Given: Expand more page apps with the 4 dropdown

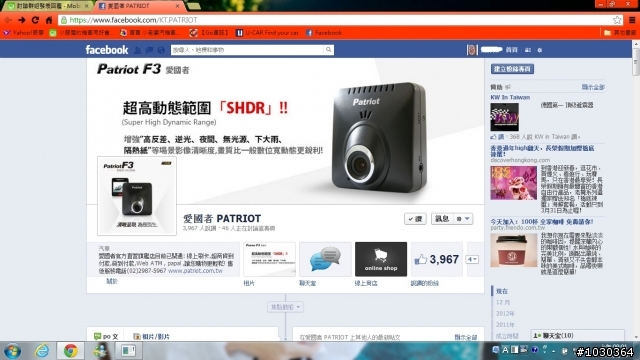Looking at the screenshot, I should 472,259.
